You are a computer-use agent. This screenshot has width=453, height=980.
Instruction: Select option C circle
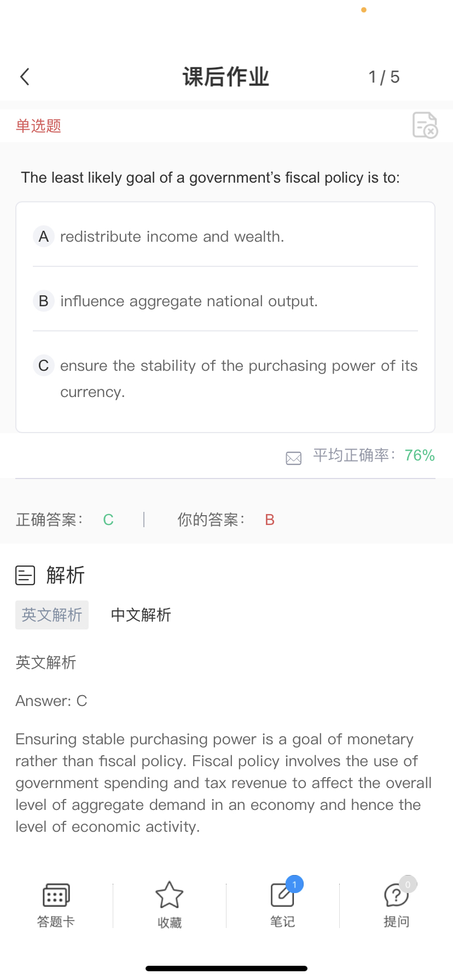coord(44,366)
